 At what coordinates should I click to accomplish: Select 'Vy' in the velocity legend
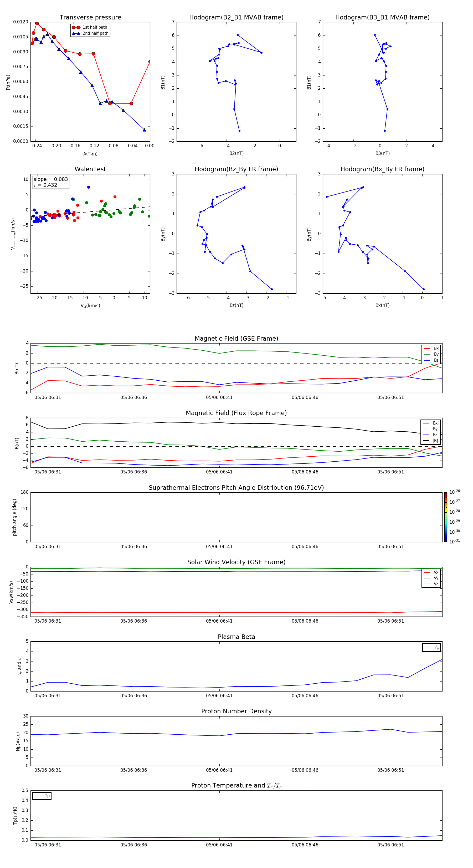click(x=431, y=578)
